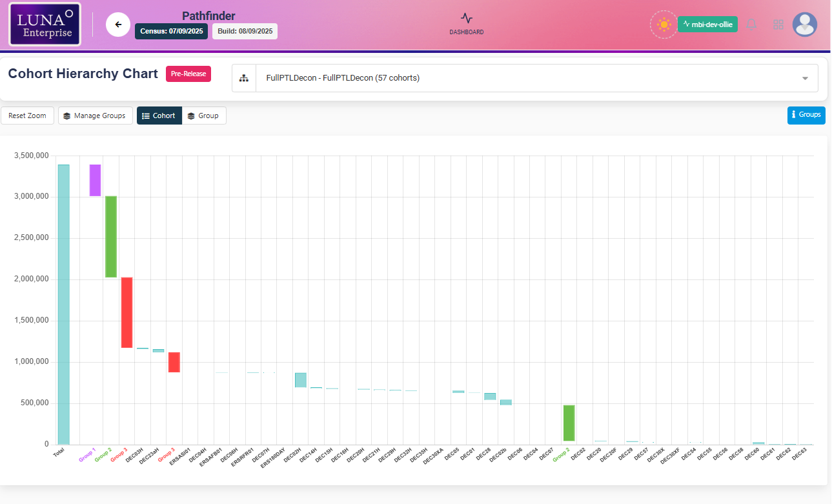Open the Dashboard pulse icon

467,19
